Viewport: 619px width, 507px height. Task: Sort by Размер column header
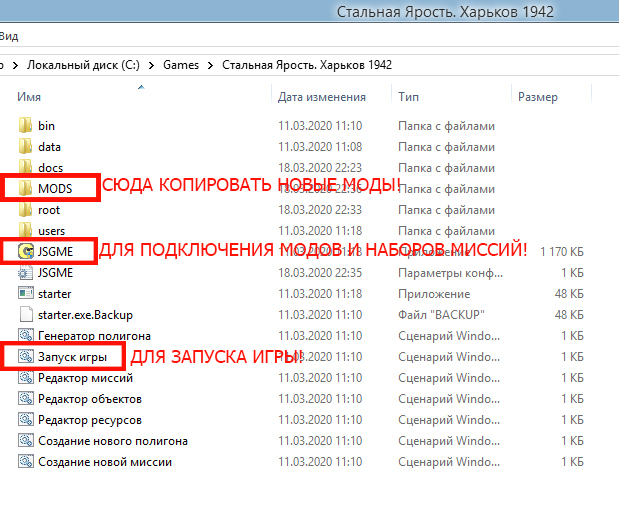[x=538, y=97]
